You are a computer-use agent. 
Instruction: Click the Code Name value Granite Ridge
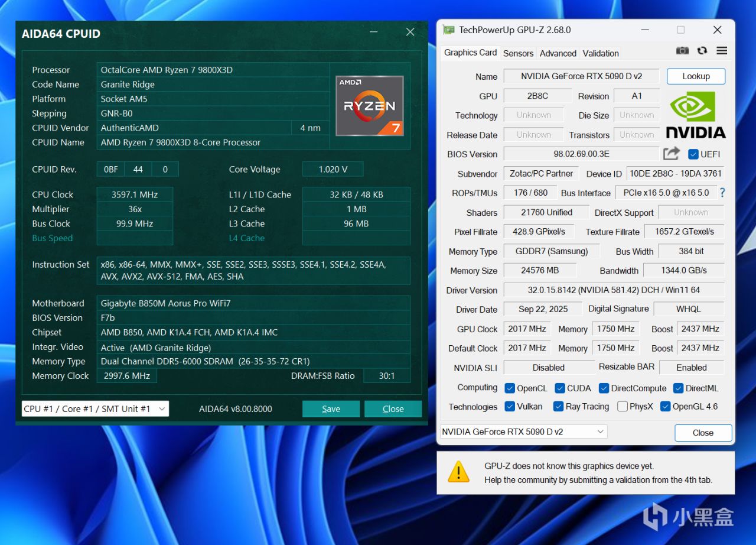point(213,85)
